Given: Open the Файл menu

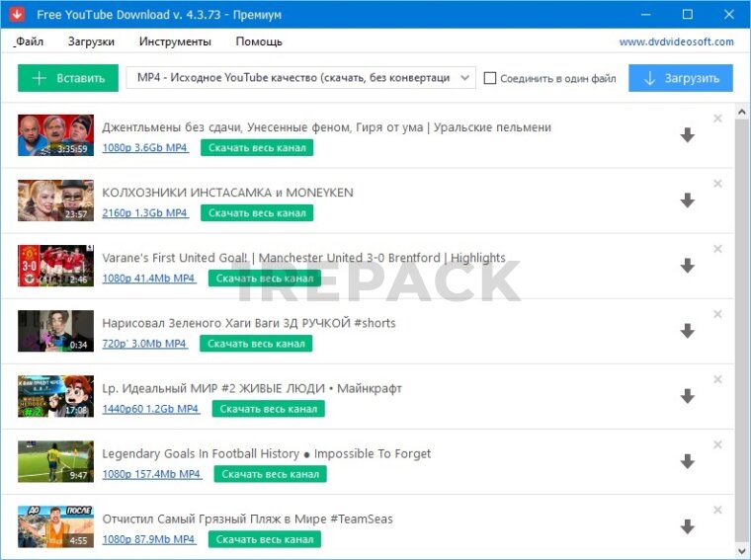Looking at the screenshot, I should point(30,41).
